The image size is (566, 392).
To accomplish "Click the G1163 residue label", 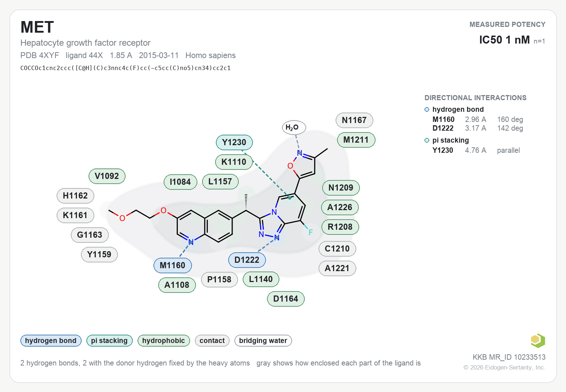I will [x=90, y=235].
